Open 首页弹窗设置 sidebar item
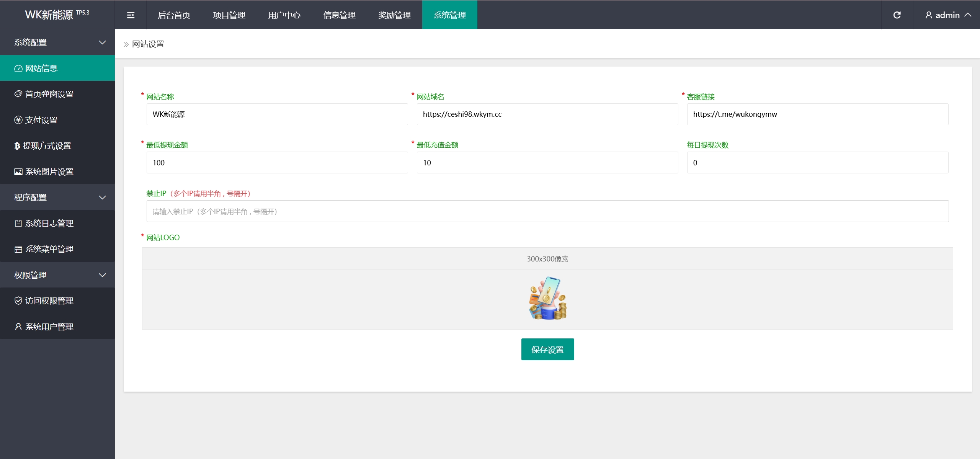The width and height of the screenshot is (980, 459). [x=49, y=94]
